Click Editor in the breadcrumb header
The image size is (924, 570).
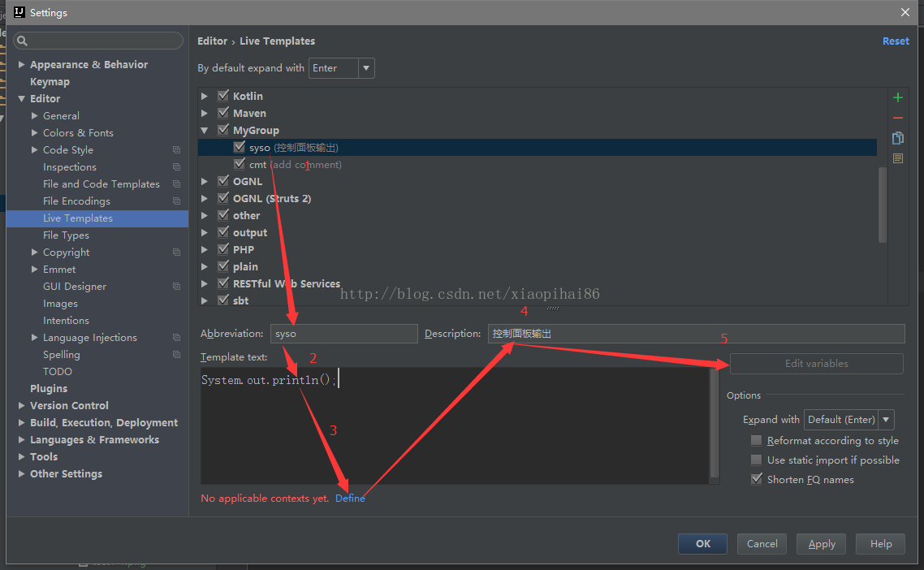(212, 41)
